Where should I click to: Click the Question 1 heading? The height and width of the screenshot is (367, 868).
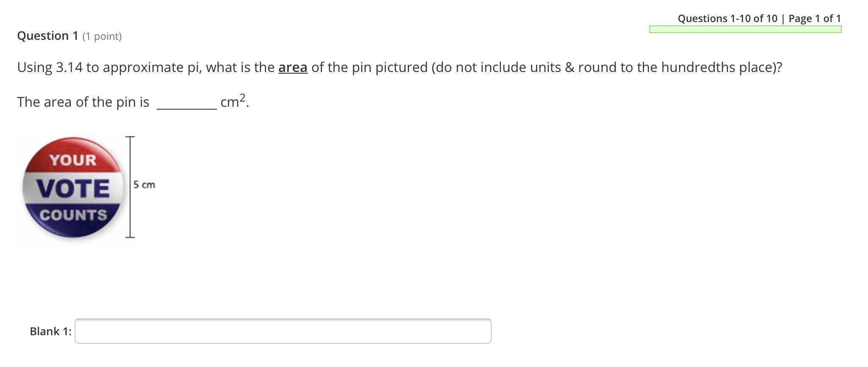[x=48, y=36]
